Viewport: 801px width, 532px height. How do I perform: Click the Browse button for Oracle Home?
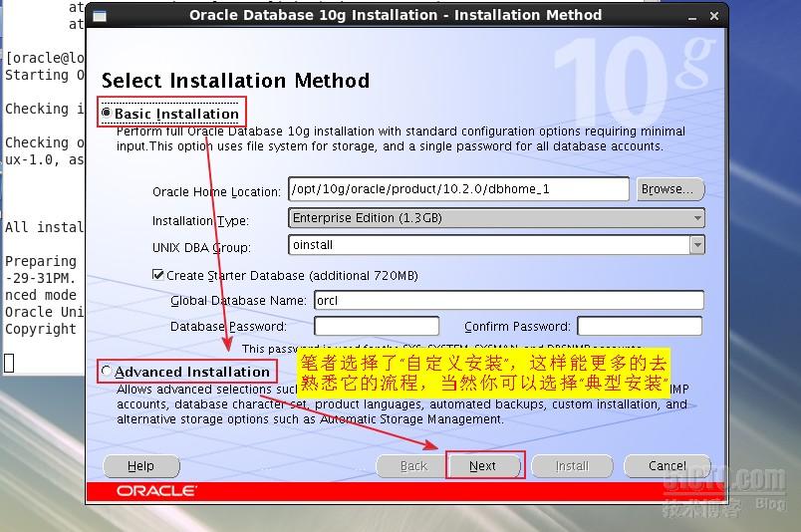tap(670, 189)
